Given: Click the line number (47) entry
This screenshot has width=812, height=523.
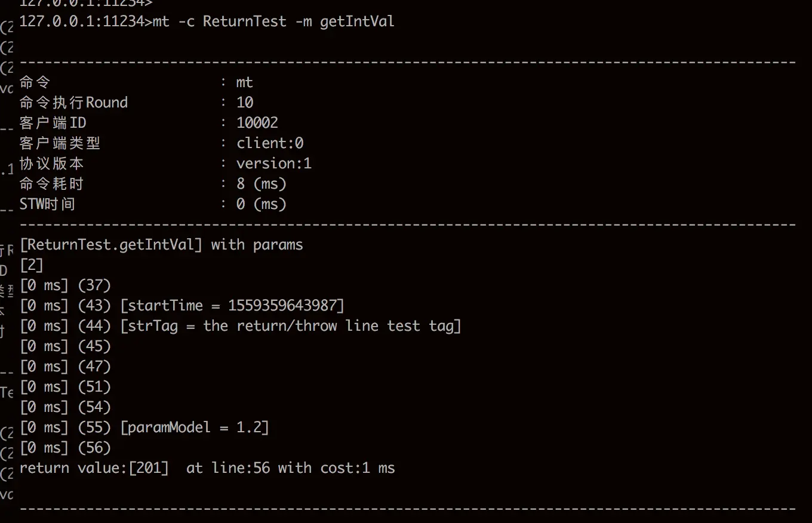Looking at the screenshot, I should (94, 367).
